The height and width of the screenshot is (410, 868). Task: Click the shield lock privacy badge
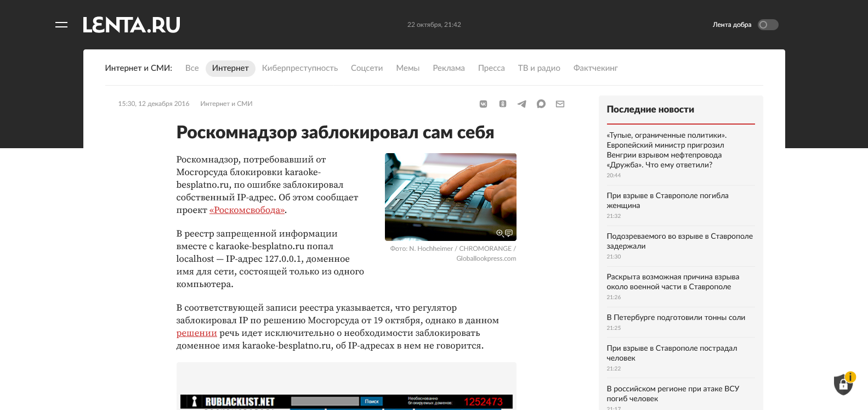[843, 385]
